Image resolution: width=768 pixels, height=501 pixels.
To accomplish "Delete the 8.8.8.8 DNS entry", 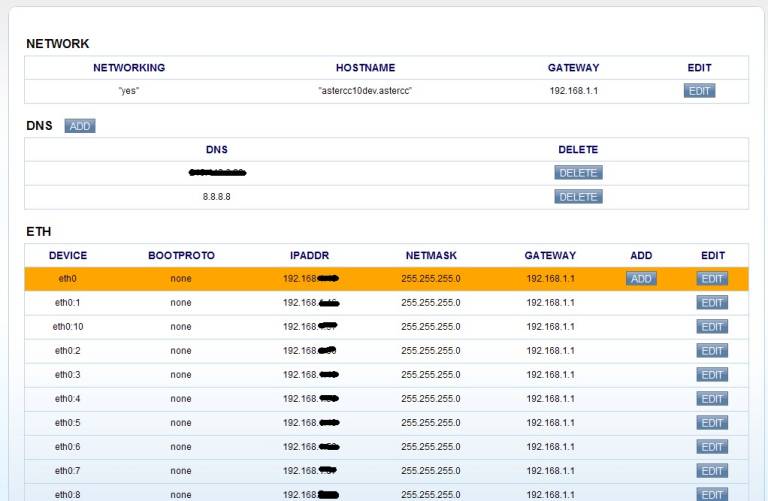I will point(578,197).
